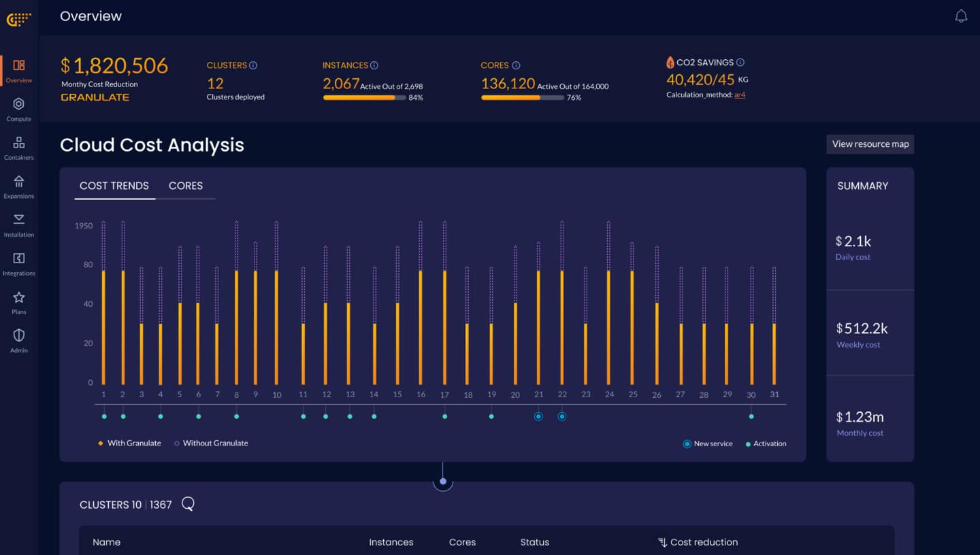This screenshot has width=980, height=555.
Task: Click the 12 Clusters deployed value
Action: pyautogui.click(x=215, y=84)
